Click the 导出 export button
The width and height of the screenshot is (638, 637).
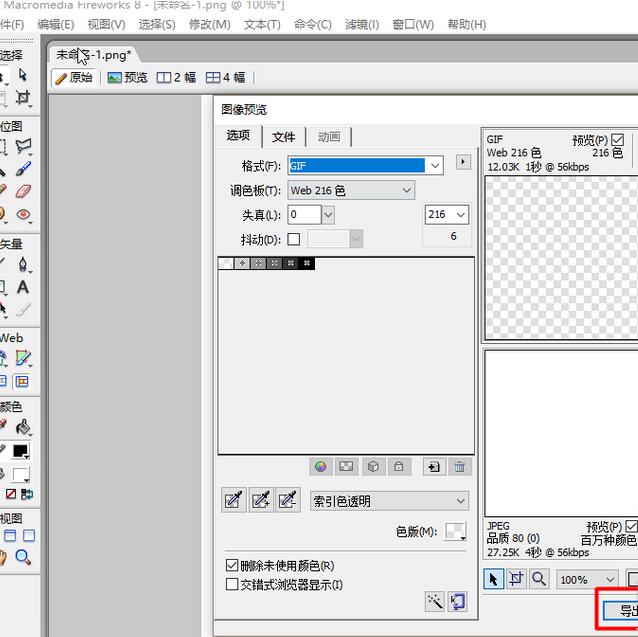pos(621,610)
